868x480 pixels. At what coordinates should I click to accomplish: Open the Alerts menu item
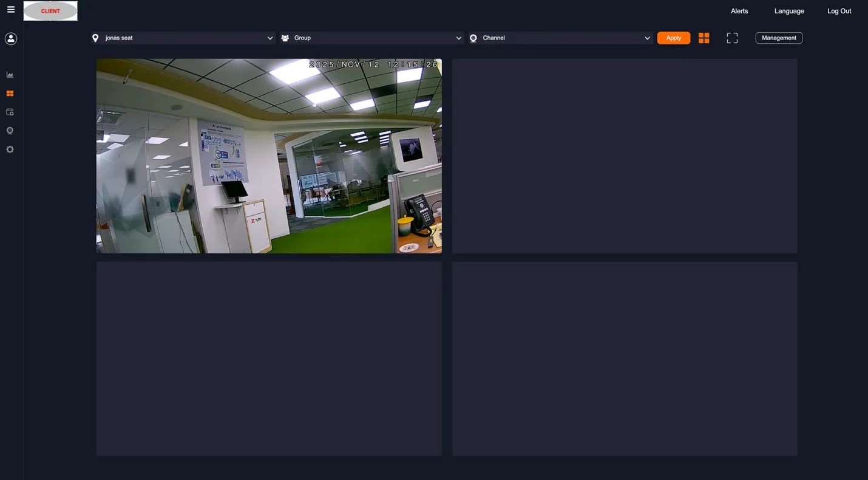pos(739,10)
